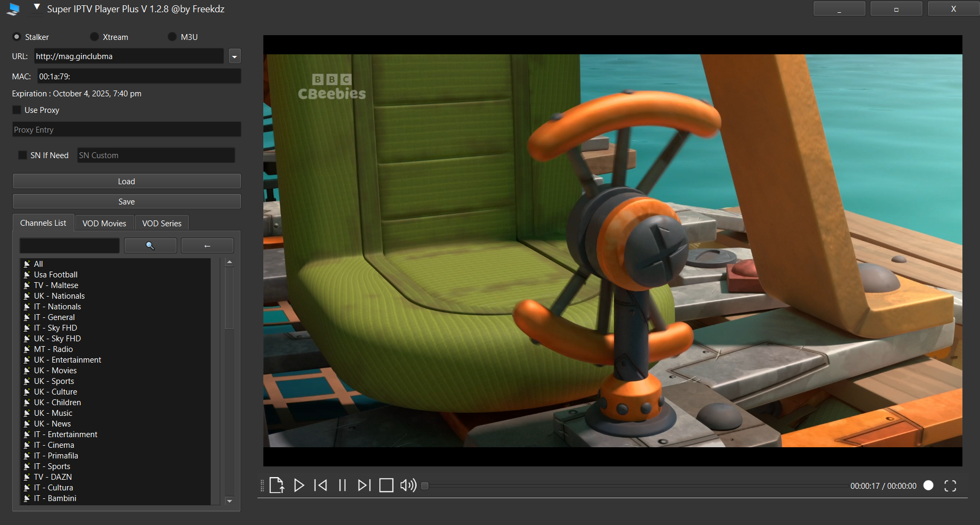Image resolution: width=980 pixels, height=525 pixels.
Task: Select the UK - Sports category
Action: pos(115,381)
